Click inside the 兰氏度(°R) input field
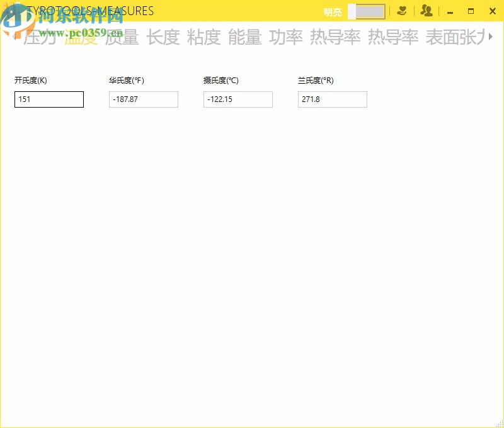This screenshot has height=428, width=504. click(x=332, y=99)
